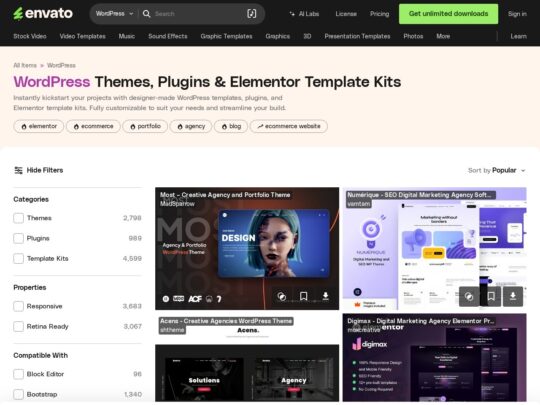The width and height of the screenshot is (540, 405).
Task: Open the Graphic Templates menu
Action: pyautogui.click(x=226, y=36)
